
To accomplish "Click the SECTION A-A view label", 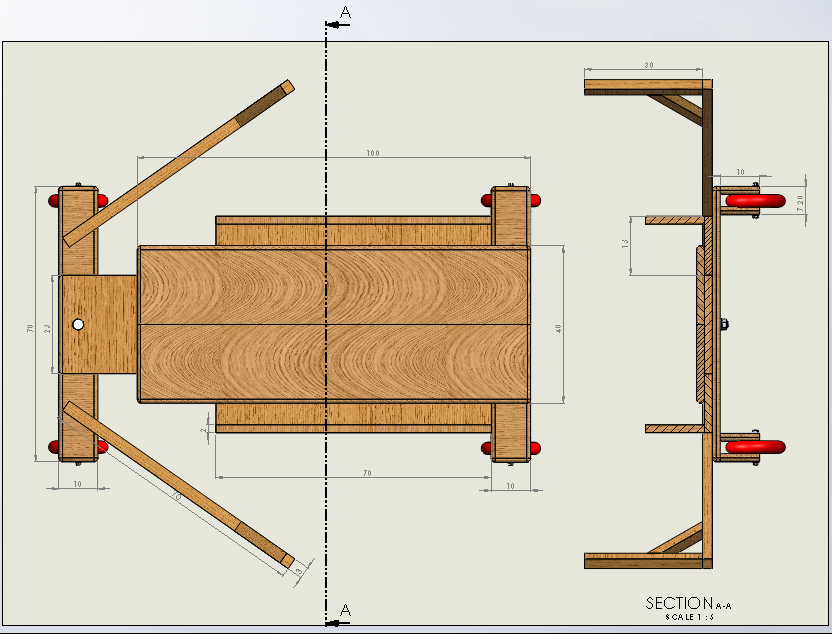I will (688, 604).
